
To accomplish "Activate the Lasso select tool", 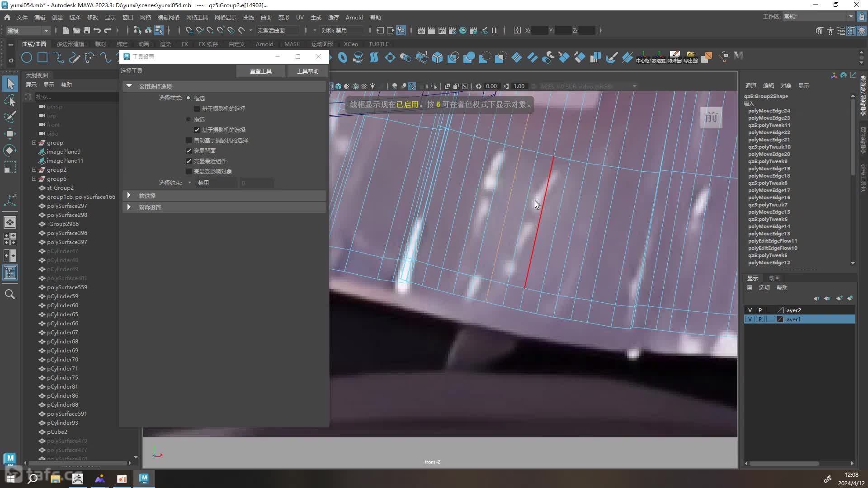I will 10,100.
